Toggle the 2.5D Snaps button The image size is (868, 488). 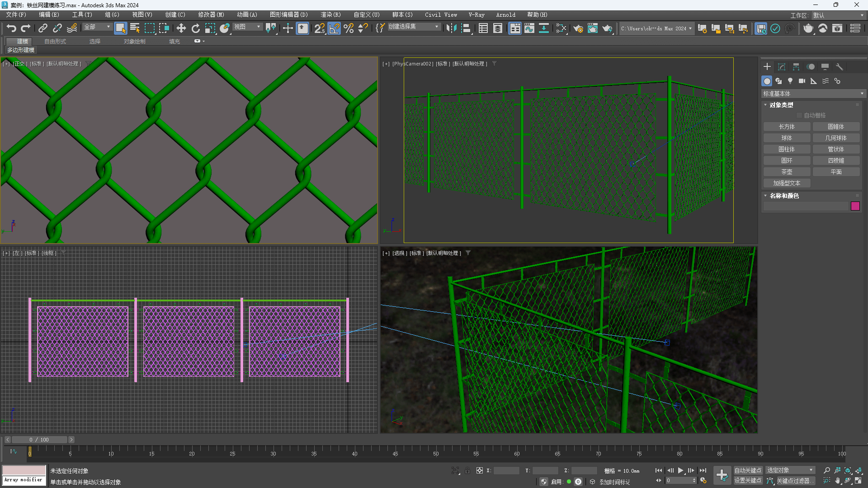pyautogui.click(x=320, y=28)
